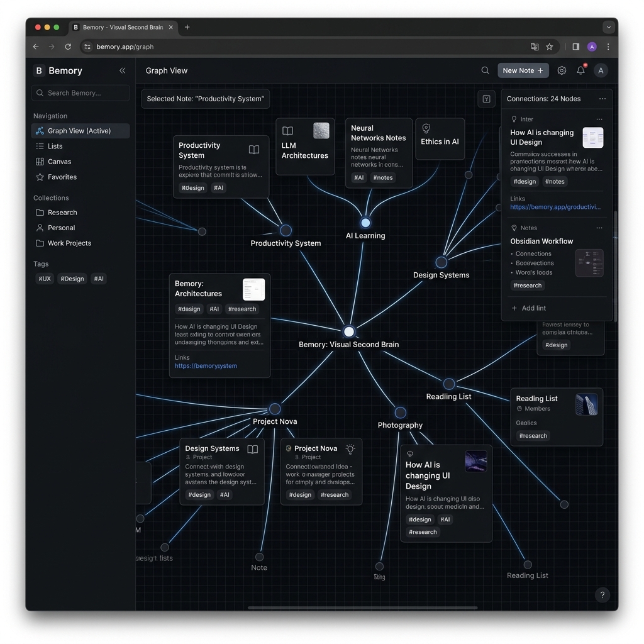Open Connections panel three-dot menu
Screen dimensions: 644x644
[x=602, y=99]
